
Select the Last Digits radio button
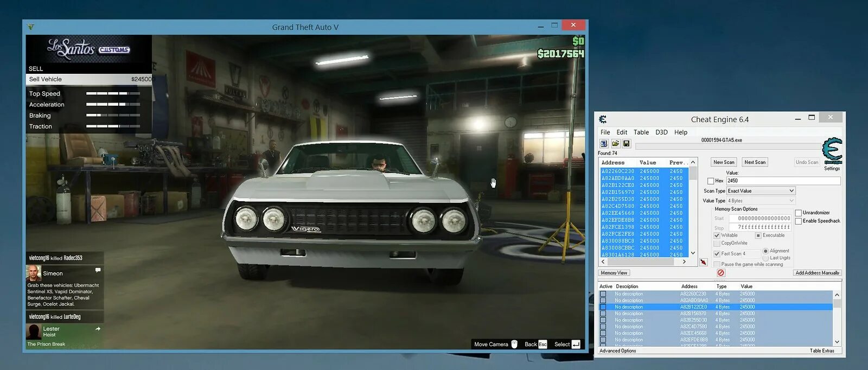765,258
